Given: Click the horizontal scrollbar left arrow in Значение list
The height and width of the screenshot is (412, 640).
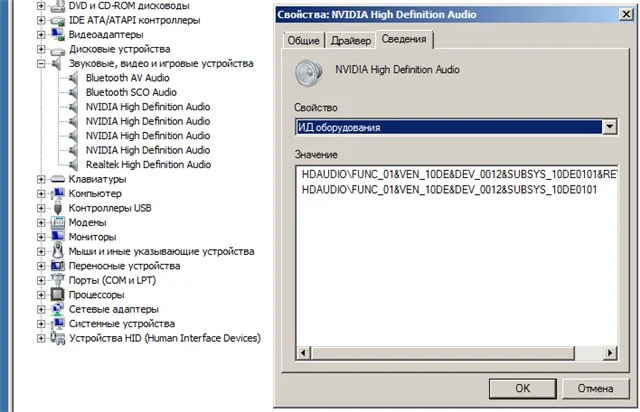Looking at the screenshot, I should 303,353.
